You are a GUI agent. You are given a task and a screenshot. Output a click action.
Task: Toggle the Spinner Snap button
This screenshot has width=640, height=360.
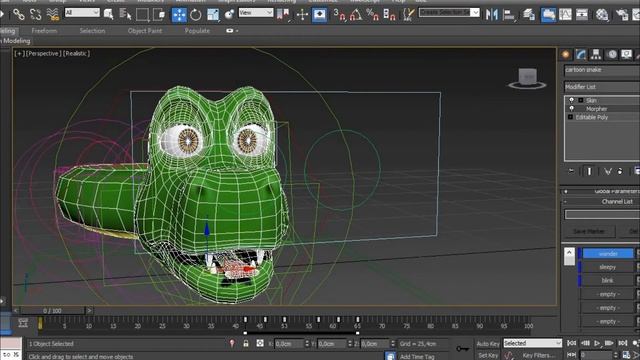[x=389, y=15]
